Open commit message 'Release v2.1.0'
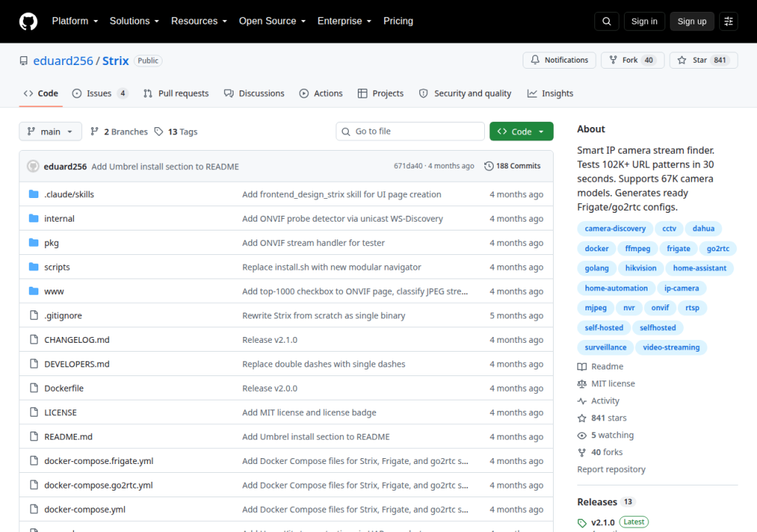This screenshot has width=757, height=532. pos(270,340)
